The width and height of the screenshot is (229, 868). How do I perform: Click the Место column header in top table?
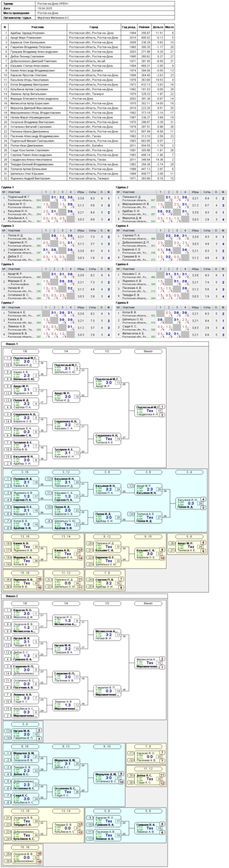coord(169,27)
